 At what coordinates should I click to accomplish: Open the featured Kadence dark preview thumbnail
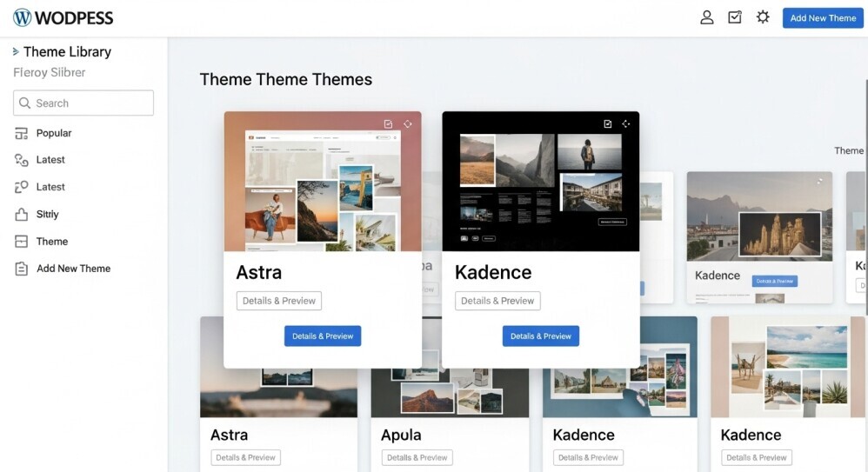coord(541,182)
